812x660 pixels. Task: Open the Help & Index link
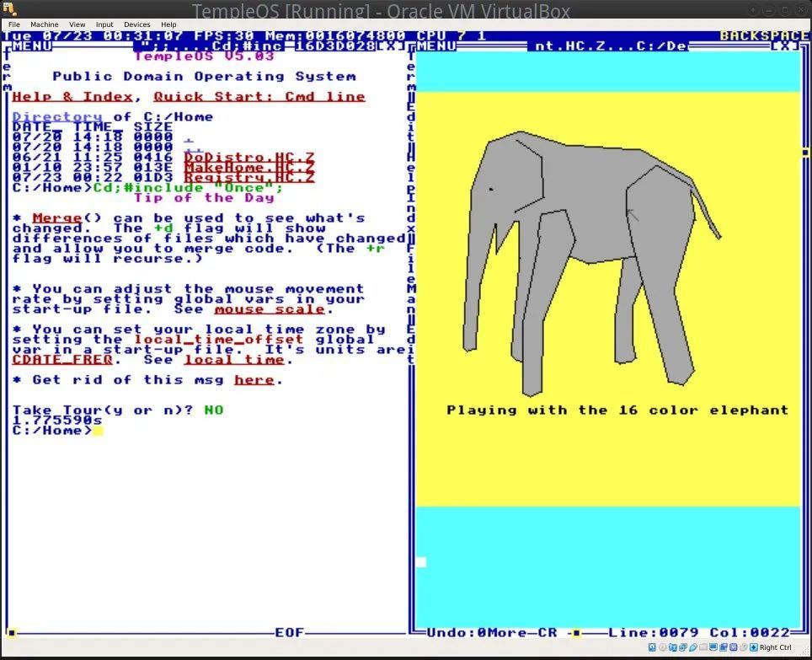click(x=72, y=97)
